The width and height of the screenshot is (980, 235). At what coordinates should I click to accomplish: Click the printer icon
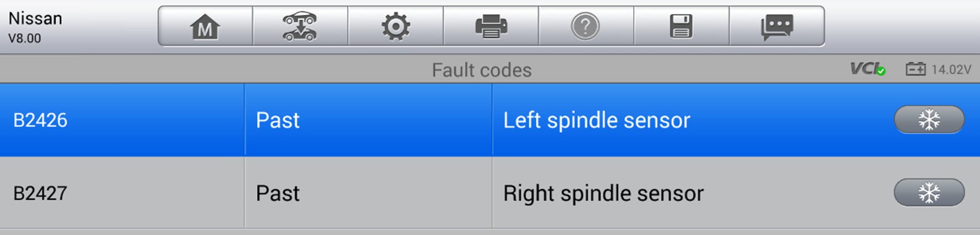point(491,27)
